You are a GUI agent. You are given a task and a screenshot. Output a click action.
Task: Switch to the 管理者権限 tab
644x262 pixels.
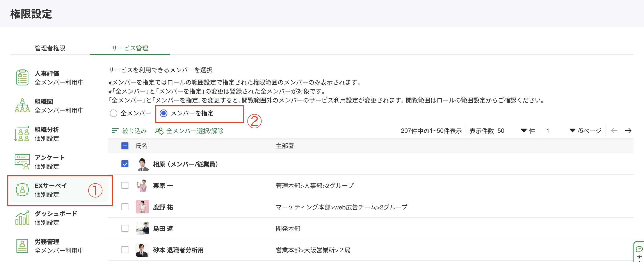click(50, 48)
